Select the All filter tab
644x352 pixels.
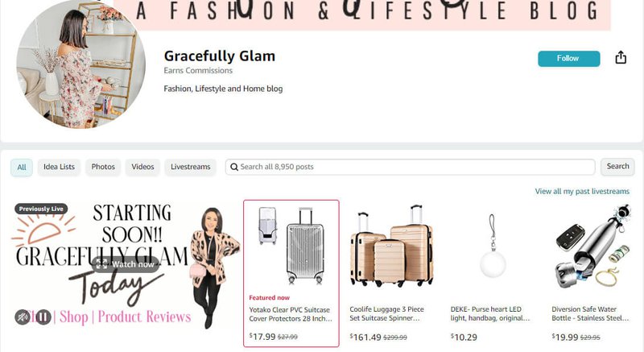pos(22,168)
